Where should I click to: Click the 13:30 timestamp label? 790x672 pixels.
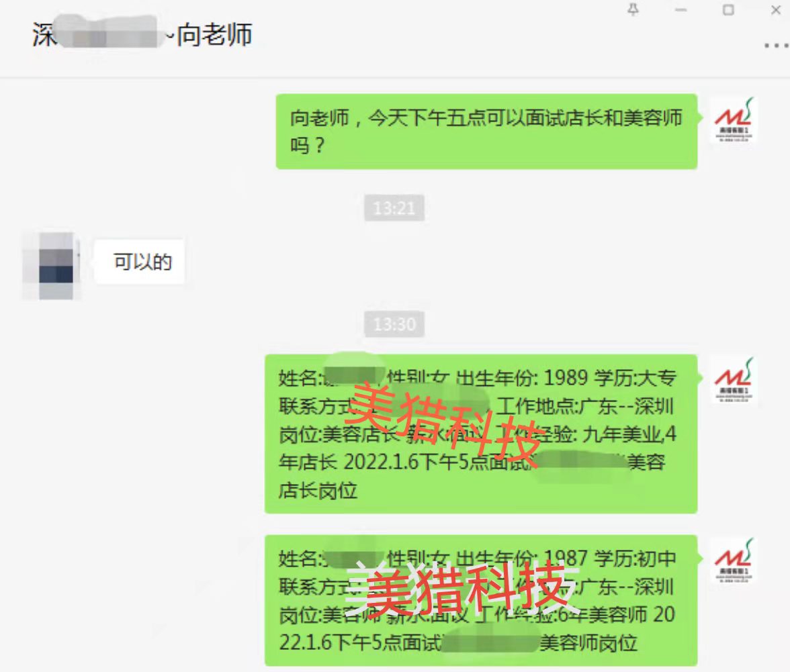[x=394, y=324]
